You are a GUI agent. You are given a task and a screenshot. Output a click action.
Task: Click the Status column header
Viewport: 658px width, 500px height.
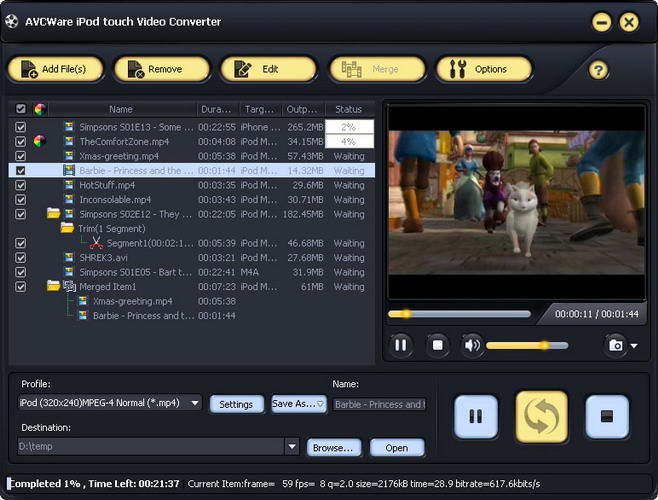point(349,109)
